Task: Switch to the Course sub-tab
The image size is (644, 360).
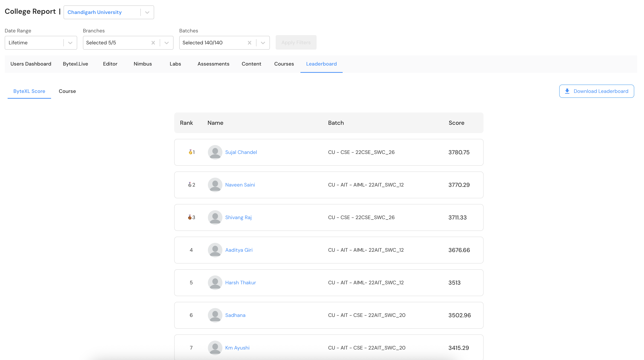Action: pos(67,91)
